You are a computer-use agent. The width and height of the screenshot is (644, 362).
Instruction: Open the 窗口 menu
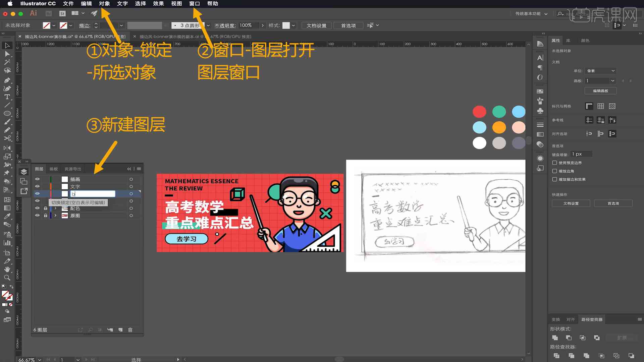click(194, 4)
